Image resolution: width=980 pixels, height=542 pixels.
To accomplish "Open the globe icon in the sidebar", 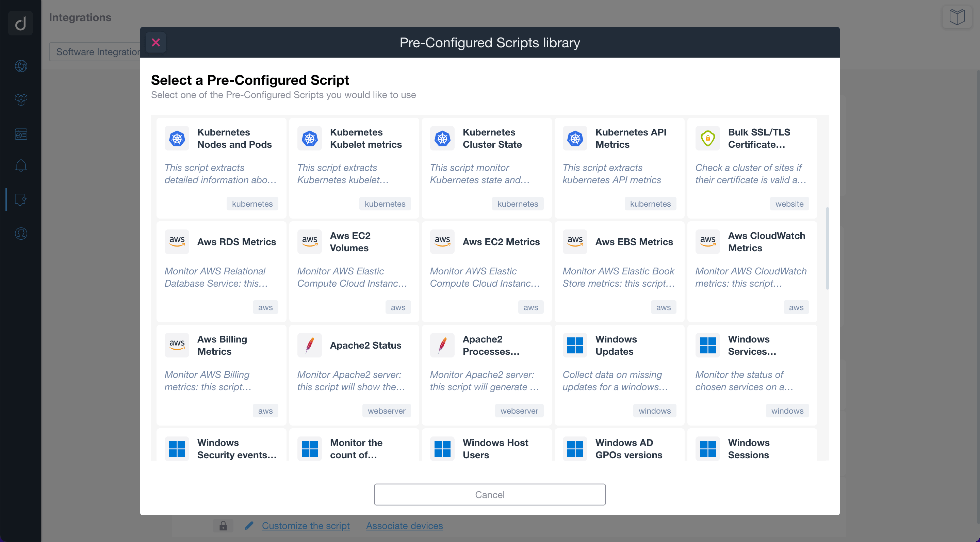I will [x=21, y=66].
